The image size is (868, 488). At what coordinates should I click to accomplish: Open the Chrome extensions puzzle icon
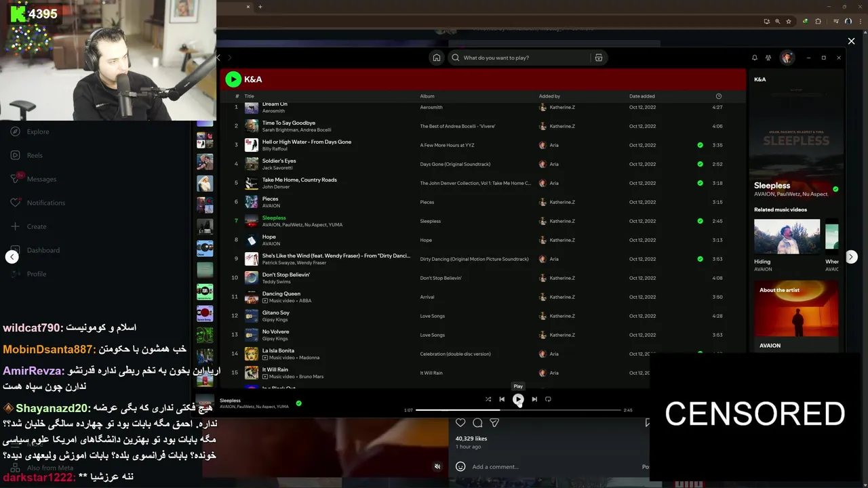pos(818,22)
